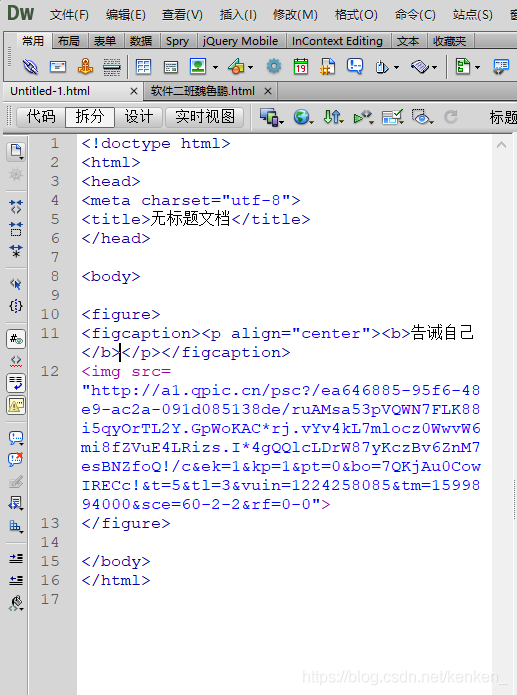This screenshot has width=517, height=695.
Task: Enable Live view (实时视图)
Action: (x=205, y=117)
